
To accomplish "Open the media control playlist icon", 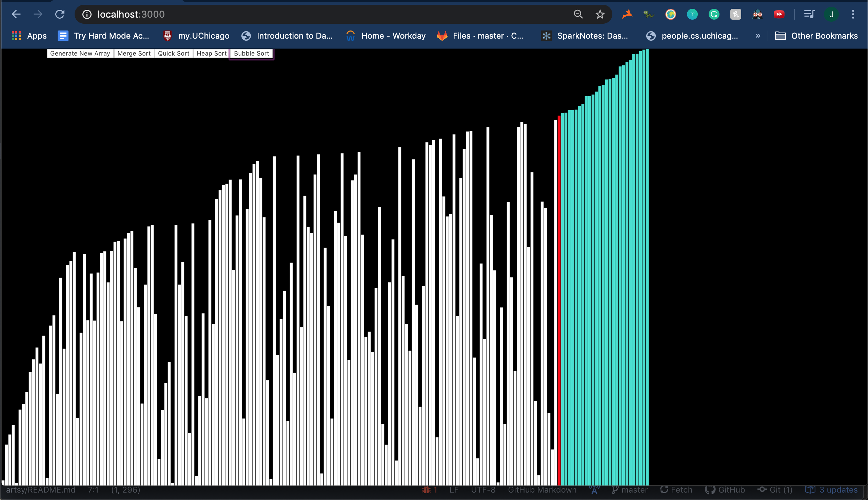I will tap(809, 15).
